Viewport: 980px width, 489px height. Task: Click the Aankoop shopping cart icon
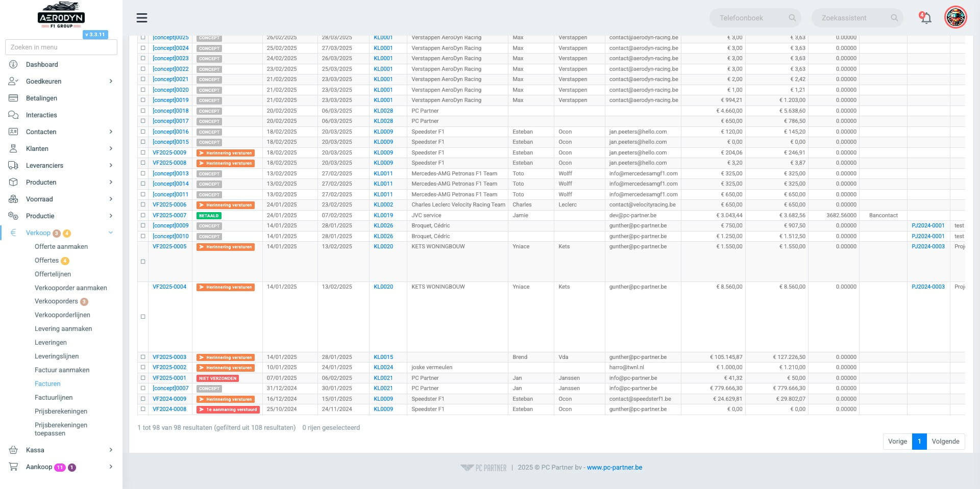pyautogui.click(x=13, y=467)
